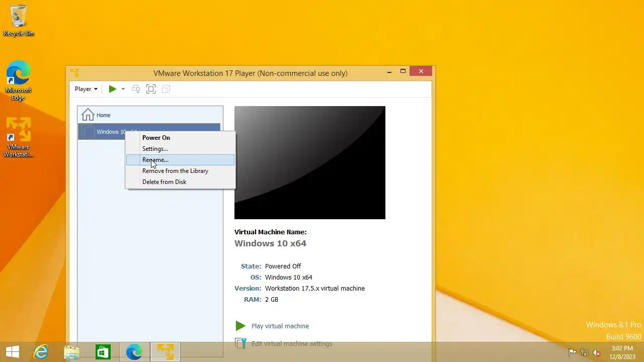Click the Action Center flag tray icon
The height and width of the screenshot is (362, 644).
572,352
